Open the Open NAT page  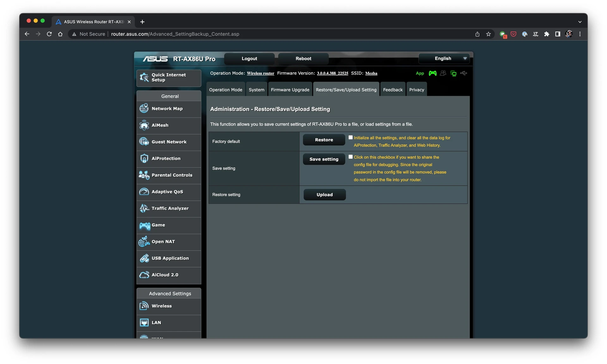pos(169,242)
